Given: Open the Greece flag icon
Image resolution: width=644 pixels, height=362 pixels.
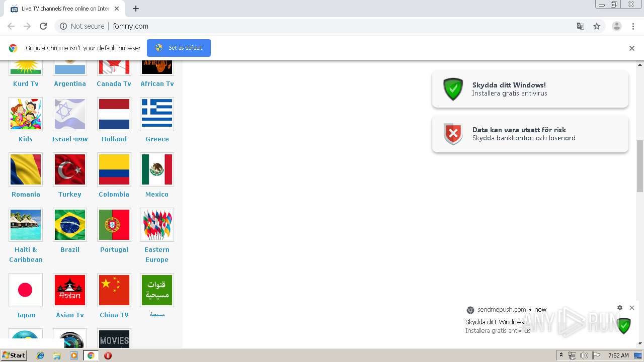Looking at the screenshot, I should tap(157, 114).
